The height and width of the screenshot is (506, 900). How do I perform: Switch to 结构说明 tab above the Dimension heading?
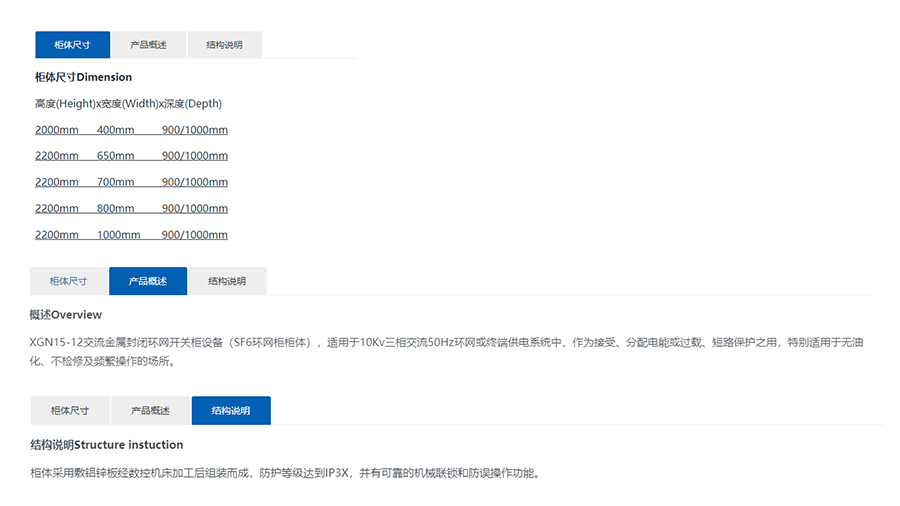[x=225, y=45]
